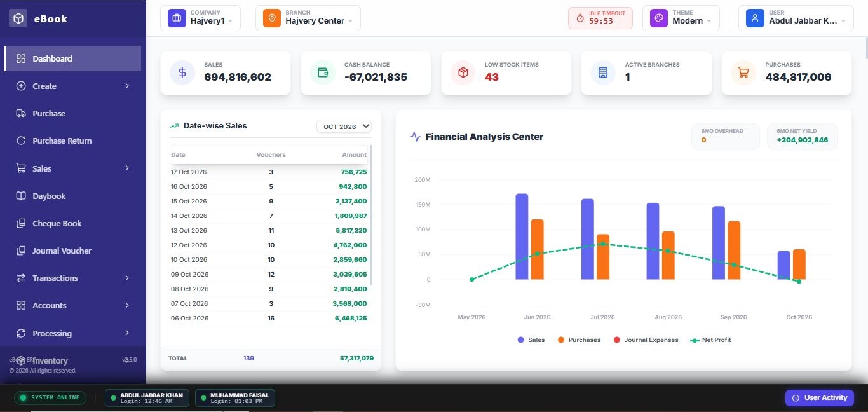Click the total amount 57,317,079
The height and width of the screenshot is (412, 868).
[x=356, y=358]
